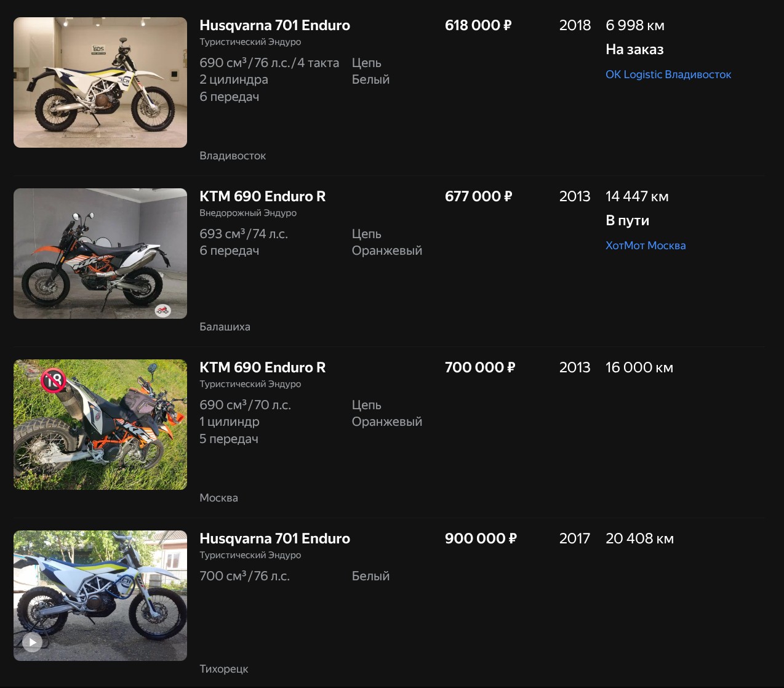
Task: Open the KTM 690 Enduro R 700 000 ₽ listing title
Action: [262, 367]
